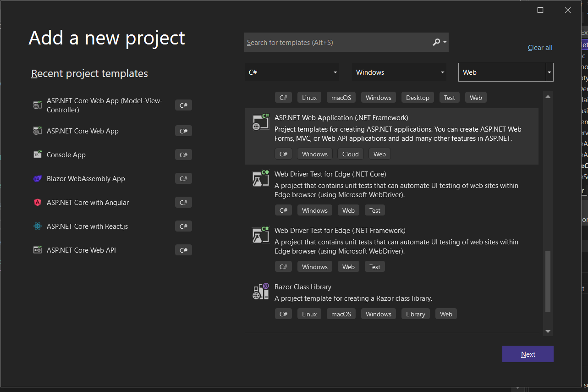Select Web Driver Test for Edge (.NET Framework)

click(x=340, y=231)
